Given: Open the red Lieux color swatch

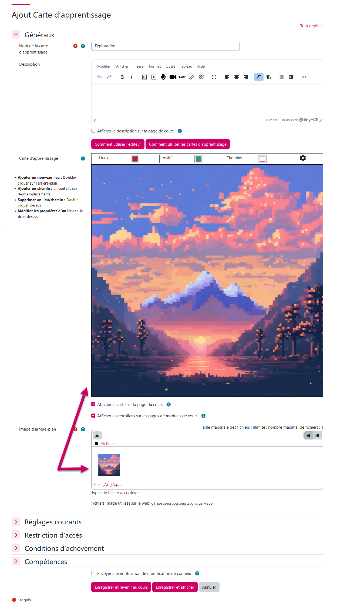Looking at the screenshot, I should [x=135, y=159].
